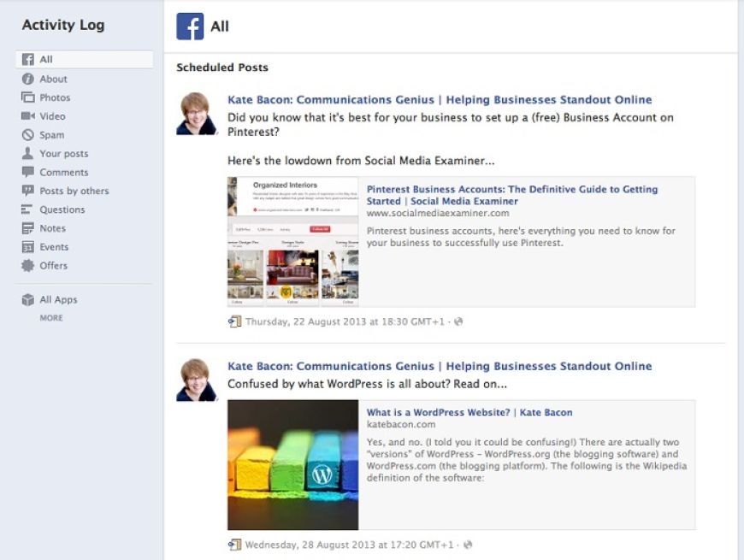
Task: Click the All Apps cube icon
Action: coord(27,300)
